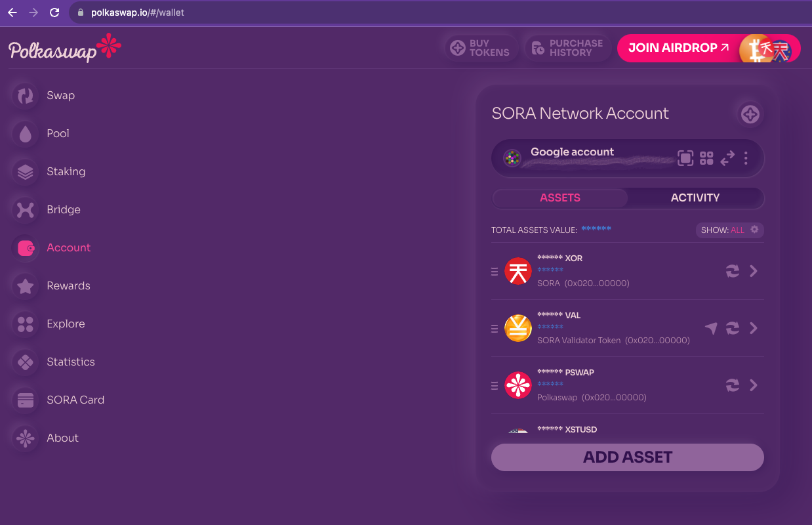Open the Swap page icon in sidebar
Screen dimensions: 812x525
tap(26, 96)
